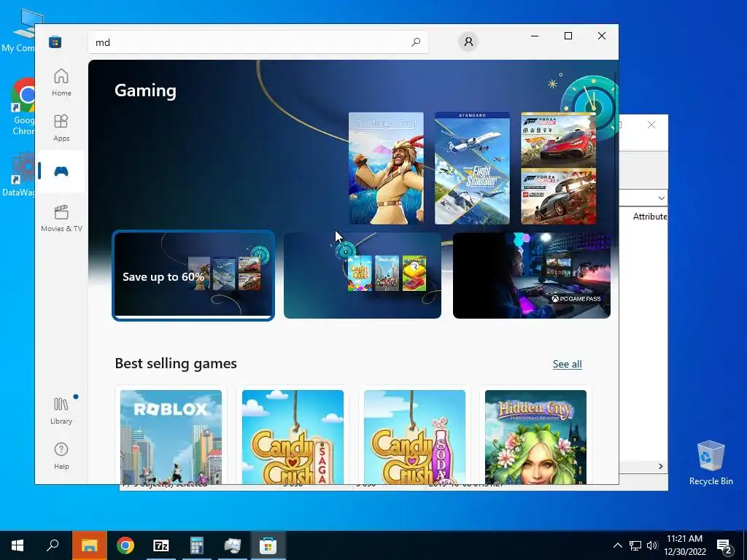
Task: Select the Google Chrome desktop shortcut
Action: [23, 107]
